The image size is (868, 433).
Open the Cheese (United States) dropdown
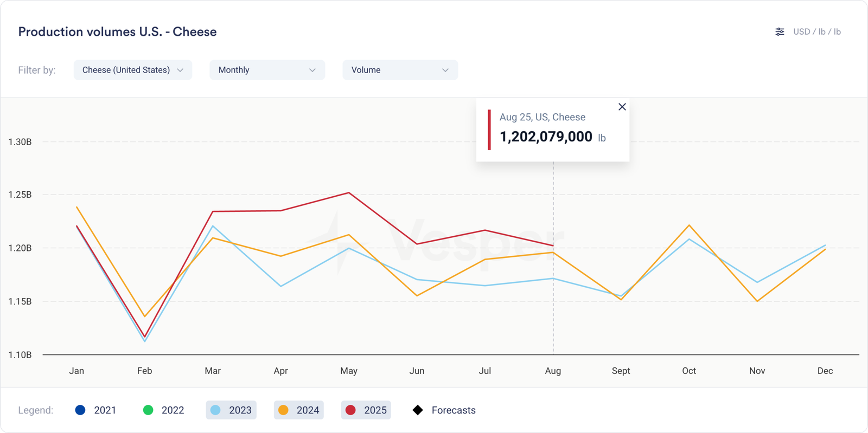[132, 70]
